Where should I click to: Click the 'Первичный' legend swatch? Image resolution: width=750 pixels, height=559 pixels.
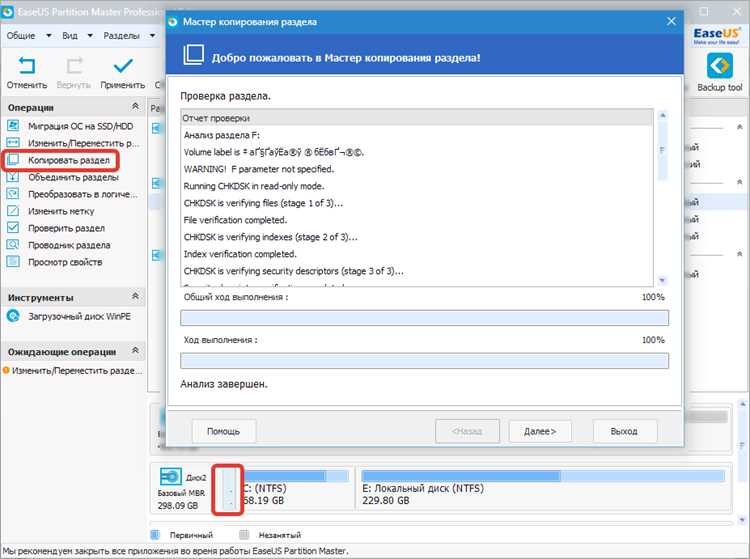click(155, 535)
